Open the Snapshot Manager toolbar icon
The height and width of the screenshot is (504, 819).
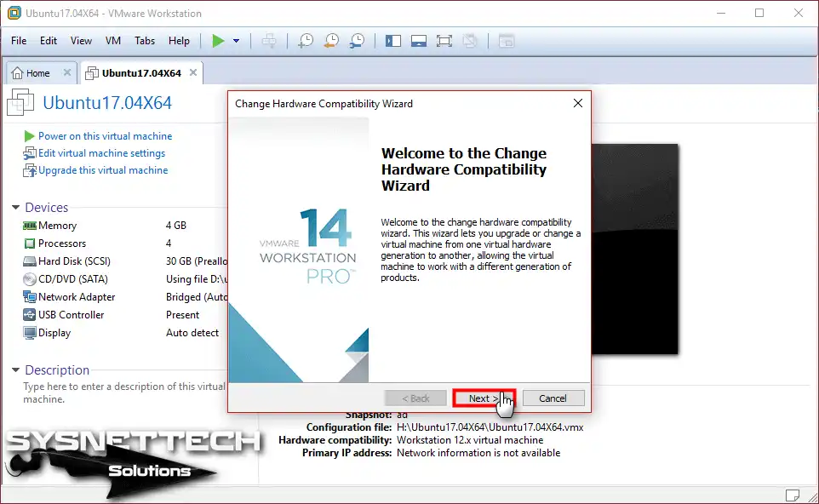click(358, 41)
